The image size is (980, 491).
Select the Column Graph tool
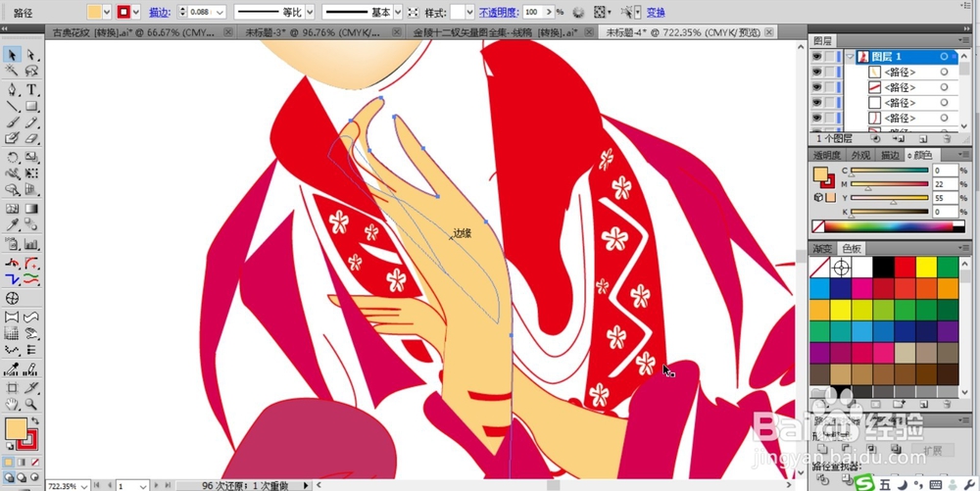coord(31,244)
